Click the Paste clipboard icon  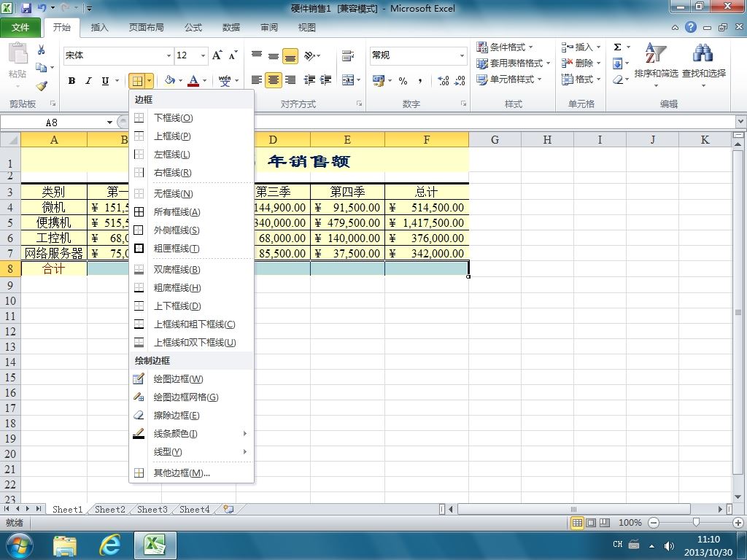(x=18, y=53)
